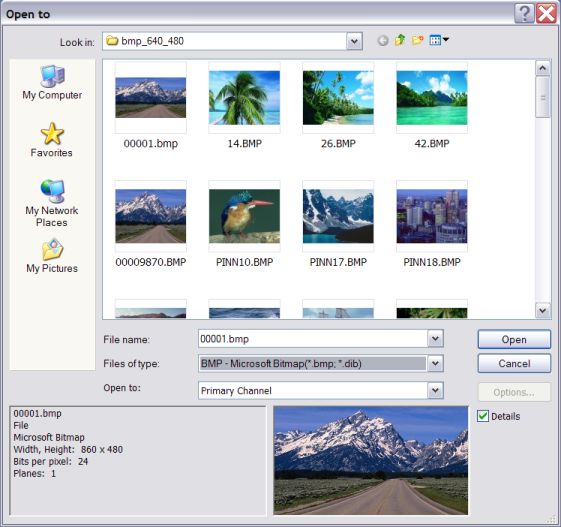Expand the Open to Primary Channel dropdown

pyautogui.click(x=435, y=390)
